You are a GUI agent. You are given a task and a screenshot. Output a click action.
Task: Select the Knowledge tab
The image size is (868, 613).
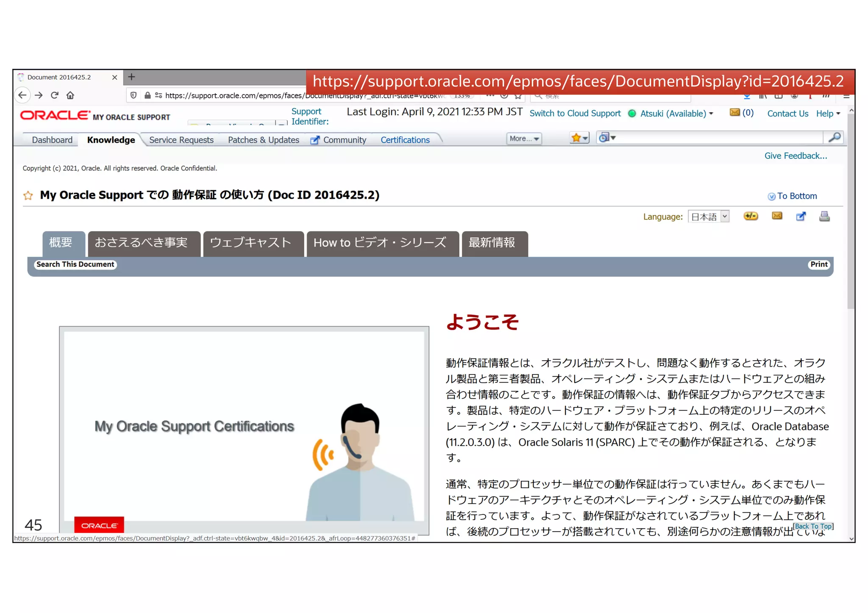pyautogui.click(x=111, y=140)
